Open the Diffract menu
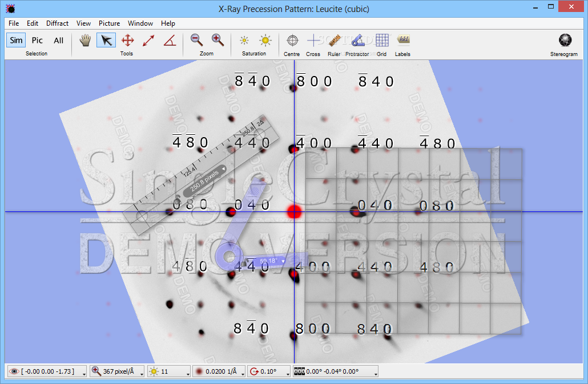 (57, 23)
